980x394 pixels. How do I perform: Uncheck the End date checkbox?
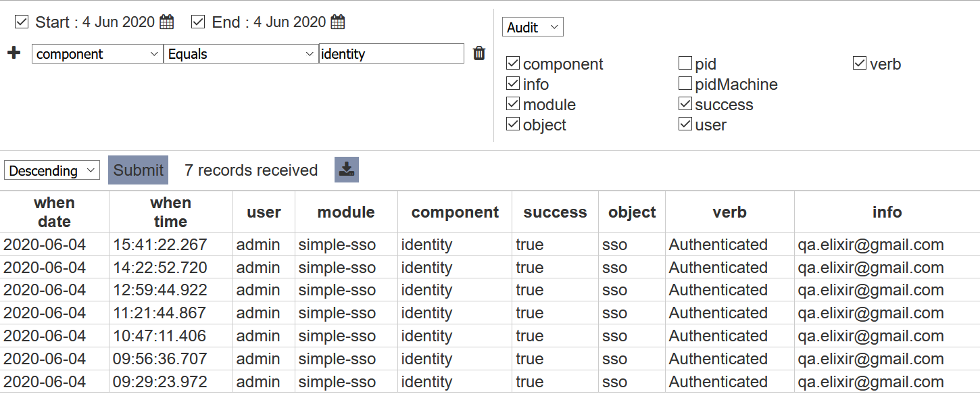click(198, 22)
